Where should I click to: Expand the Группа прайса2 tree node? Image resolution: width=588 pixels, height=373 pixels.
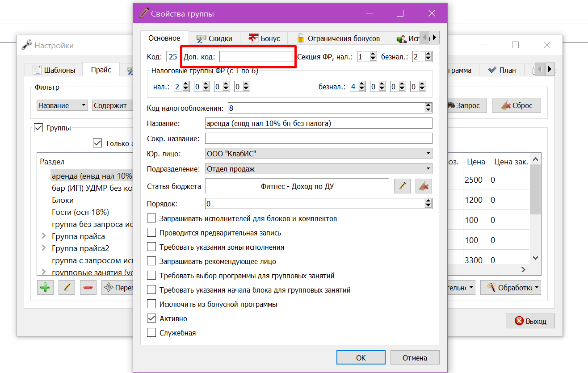pos(44,248)
